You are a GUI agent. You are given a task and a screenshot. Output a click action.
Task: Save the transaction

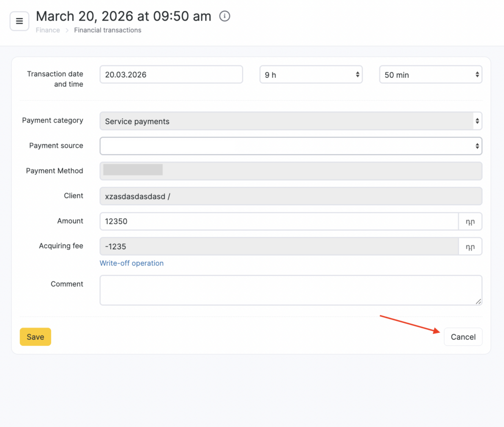35,337
